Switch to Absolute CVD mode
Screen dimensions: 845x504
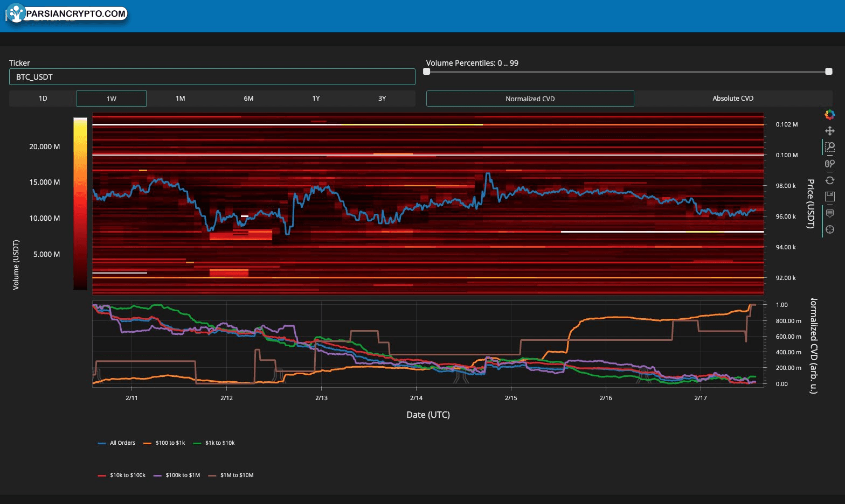tap(733, 99)
